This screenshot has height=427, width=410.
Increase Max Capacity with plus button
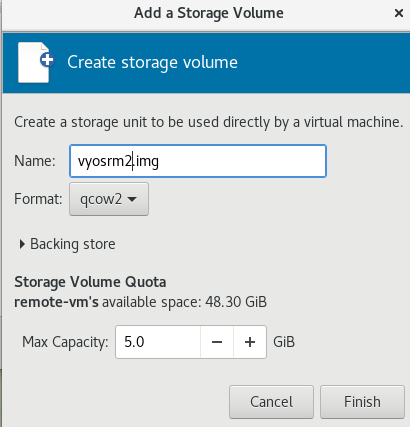(x=250, y=342)
